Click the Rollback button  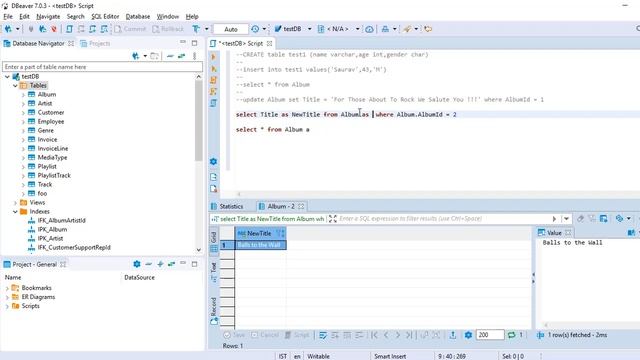(168, 29)
